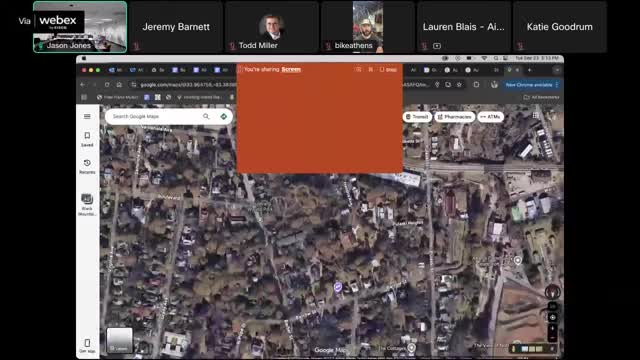Screen dimensions: 640x360
Task: Click the Chrome home button
Action: (119, 84)
